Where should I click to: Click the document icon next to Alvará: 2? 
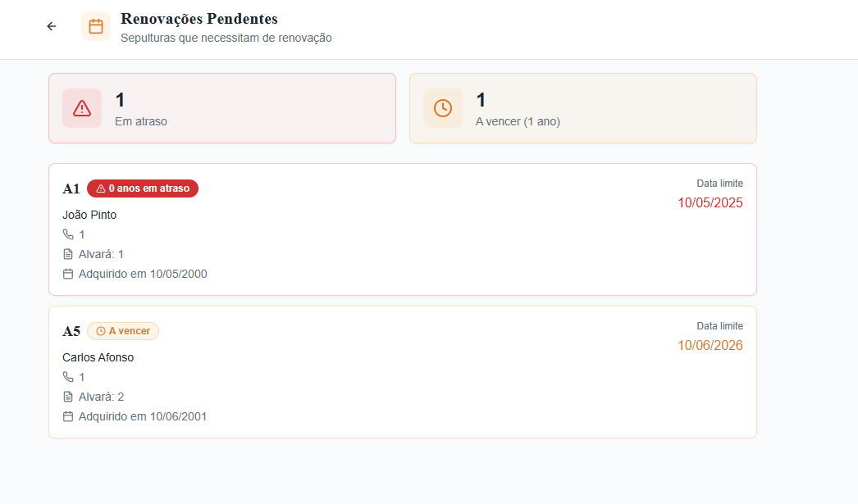(x=68, y=397)
